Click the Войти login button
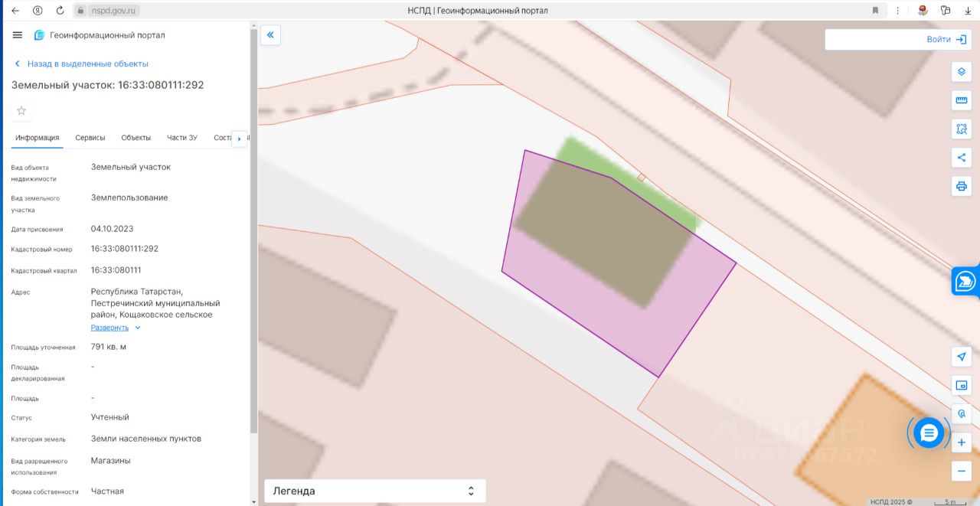The height and width of the screenshot is (506, 980). point(946,39)
